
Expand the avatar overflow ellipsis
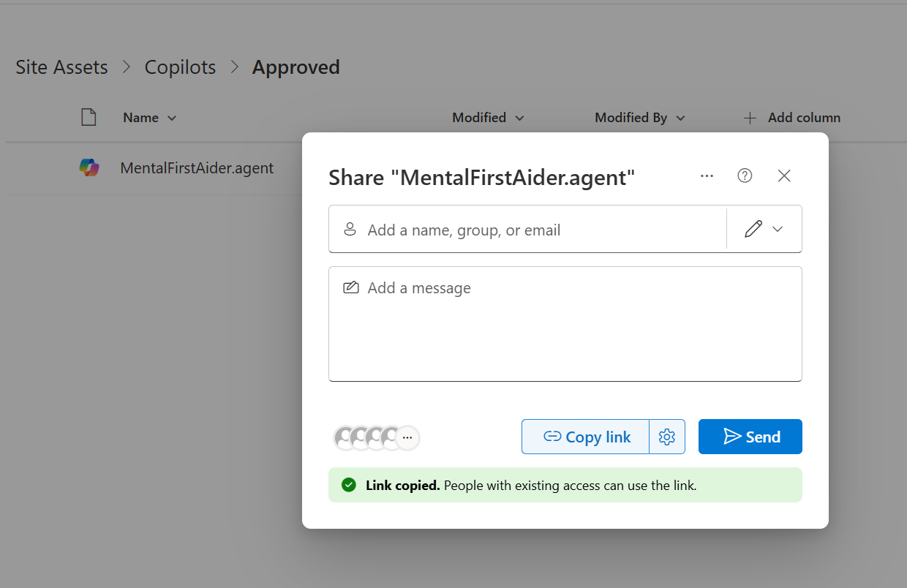pos(407,437)
